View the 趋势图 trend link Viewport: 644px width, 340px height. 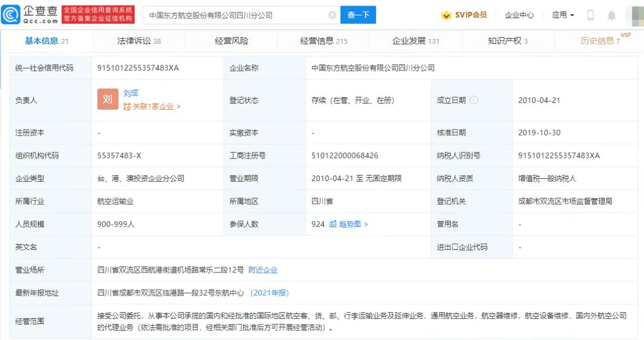353,224
